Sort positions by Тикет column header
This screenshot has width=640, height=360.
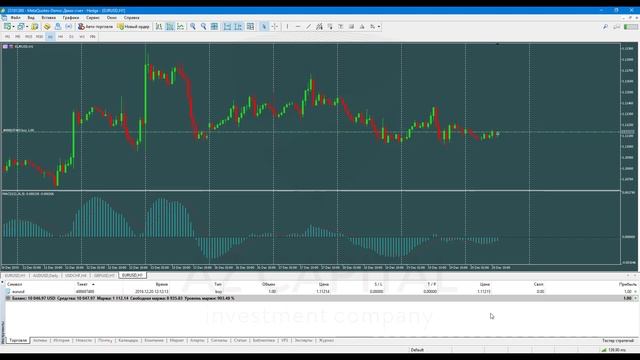[x=82, y=284]
